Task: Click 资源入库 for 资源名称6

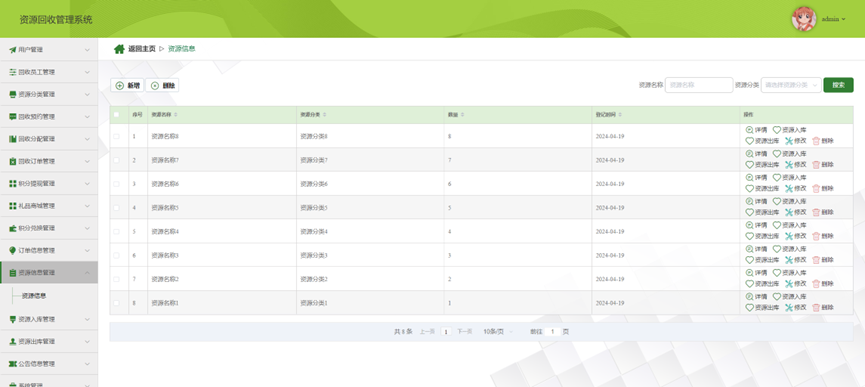Action: (x=789, y=178)
